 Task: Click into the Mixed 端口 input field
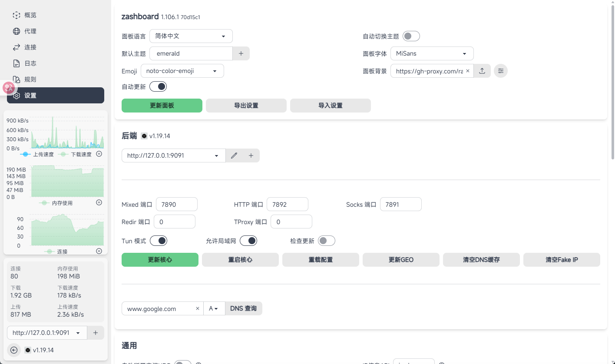[176, 204]
